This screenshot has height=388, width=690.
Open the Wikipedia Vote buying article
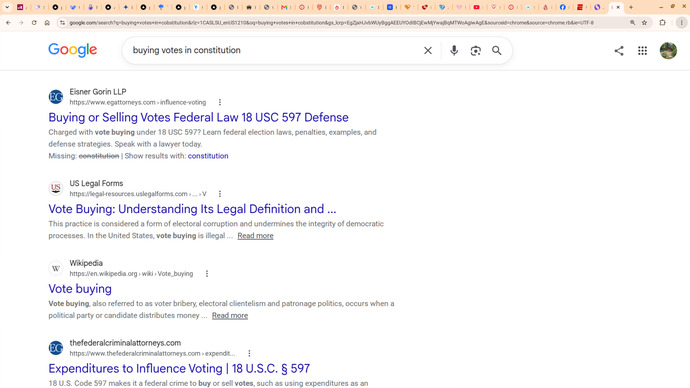[80, 289]
